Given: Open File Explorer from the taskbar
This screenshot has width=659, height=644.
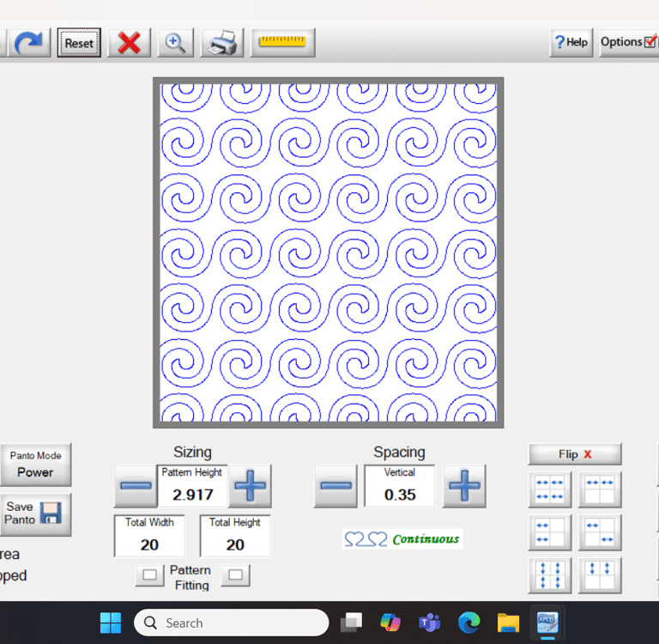Looking at the screenshot, I should click(x=508, y=623).
